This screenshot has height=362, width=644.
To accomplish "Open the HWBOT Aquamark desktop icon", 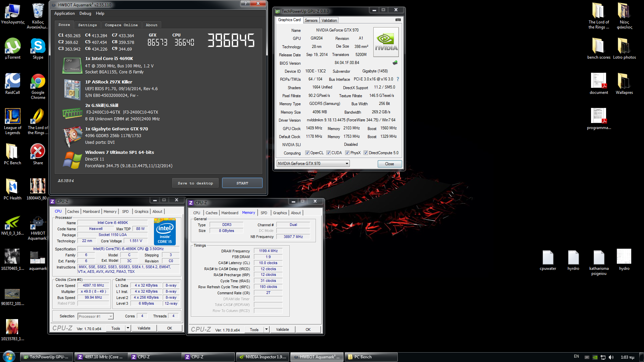I will click(38, 228).
